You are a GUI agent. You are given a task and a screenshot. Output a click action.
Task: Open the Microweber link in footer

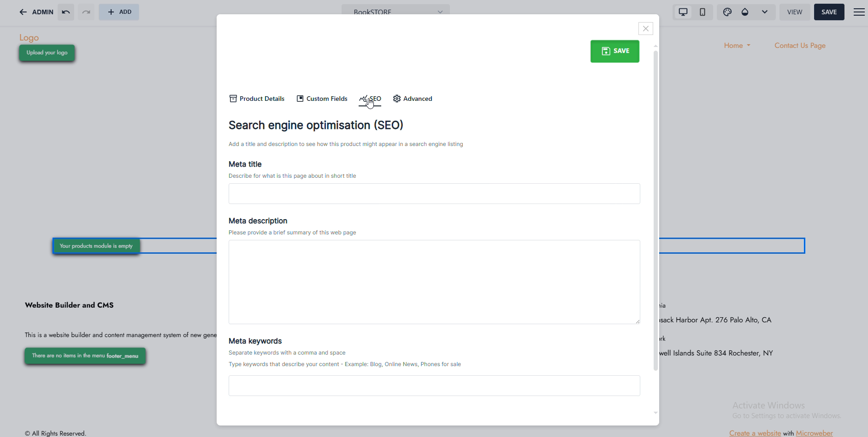tap(814, 433)
